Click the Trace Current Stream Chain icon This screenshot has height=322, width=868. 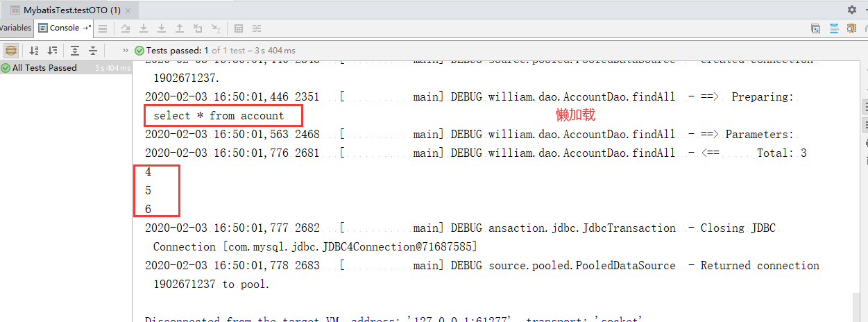pos(257,28)
